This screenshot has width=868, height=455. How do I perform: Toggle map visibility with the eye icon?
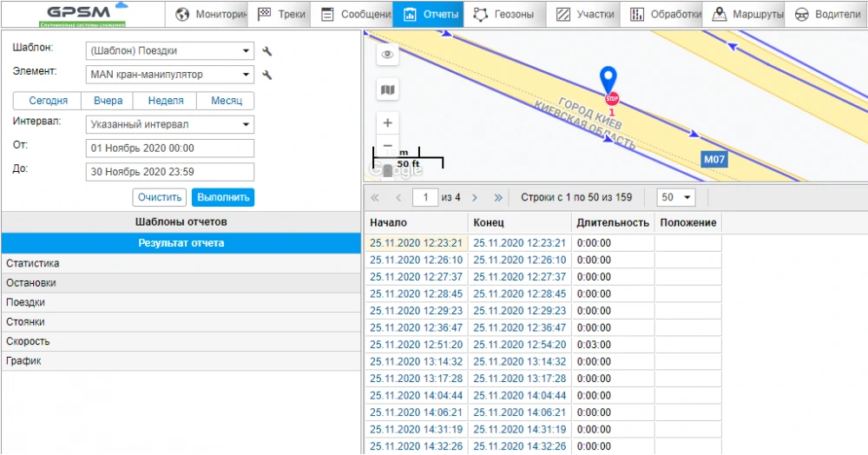point(387,56)
